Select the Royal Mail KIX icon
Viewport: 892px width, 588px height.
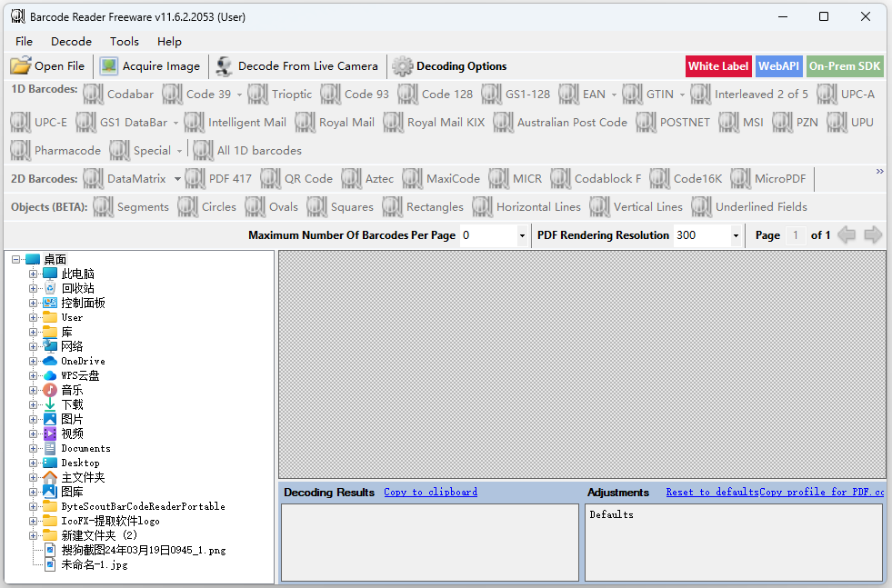pos(393,123)
